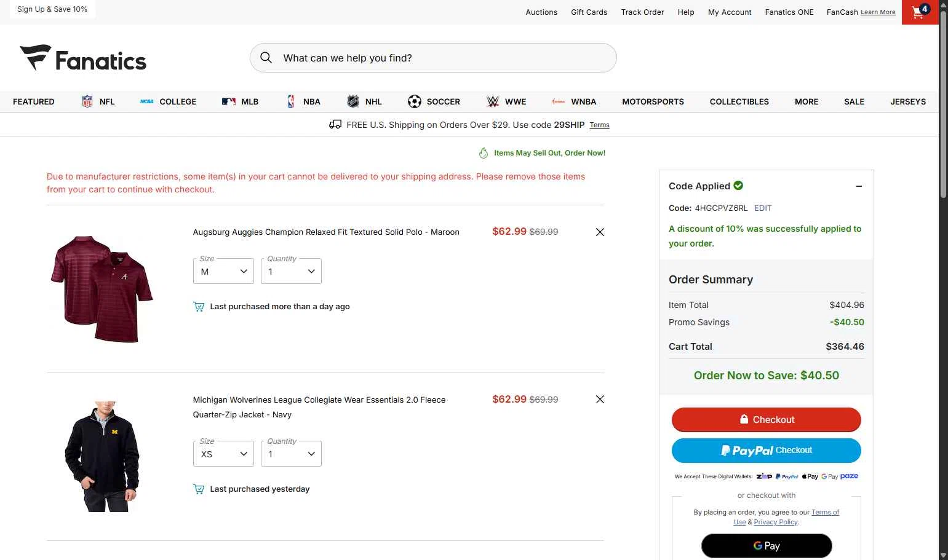Edit the applied promo code
This screenshot has width=948, height=560.
763,208
